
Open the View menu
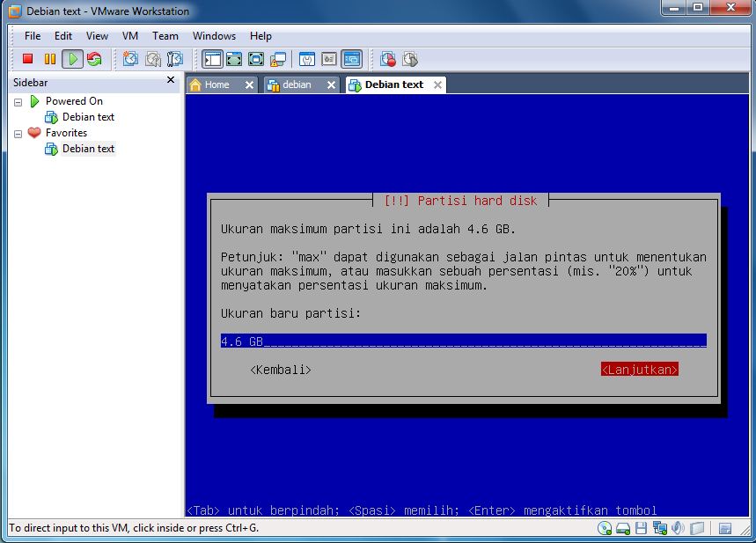pyautogui.click(x=97, y=36)
